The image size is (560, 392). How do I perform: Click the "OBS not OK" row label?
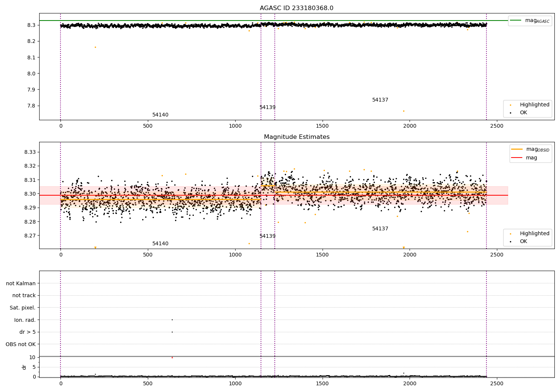(x=21, y=344)
